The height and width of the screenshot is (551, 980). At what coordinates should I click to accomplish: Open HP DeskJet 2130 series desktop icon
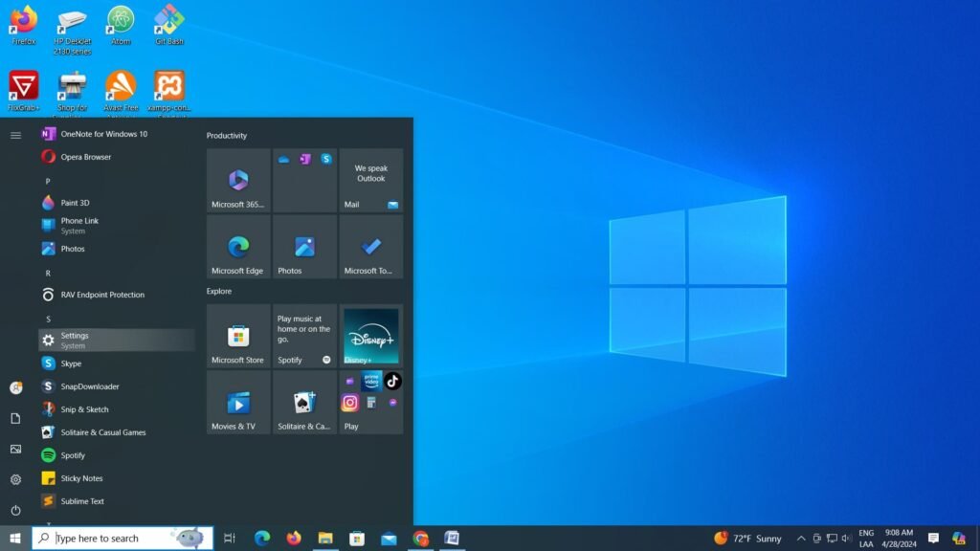[x=72, y=30]
